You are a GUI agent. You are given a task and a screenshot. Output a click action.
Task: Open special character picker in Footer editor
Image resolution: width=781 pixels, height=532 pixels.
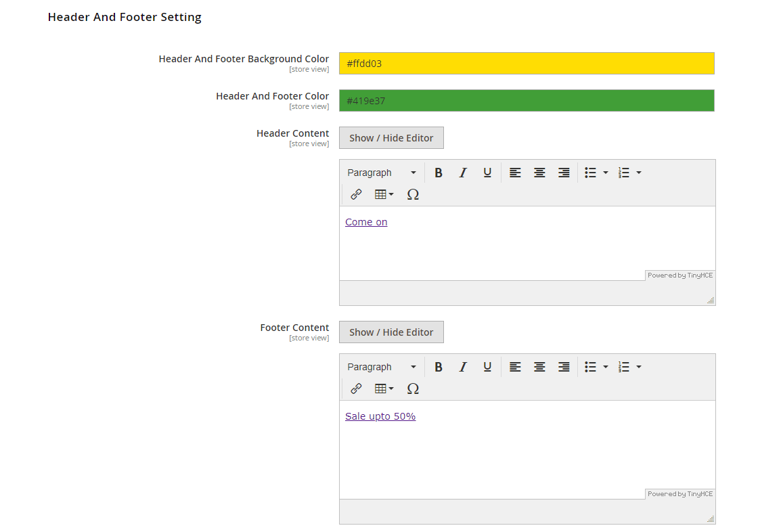[413, 389]
